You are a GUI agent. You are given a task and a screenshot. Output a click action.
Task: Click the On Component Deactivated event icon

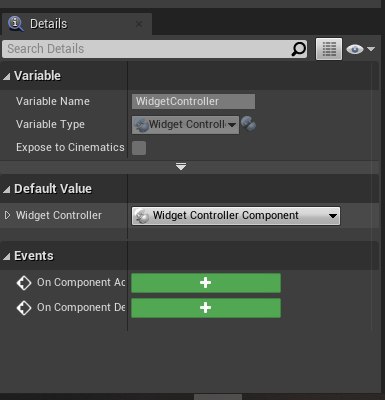pyautogui.click(x=24, y=308)
